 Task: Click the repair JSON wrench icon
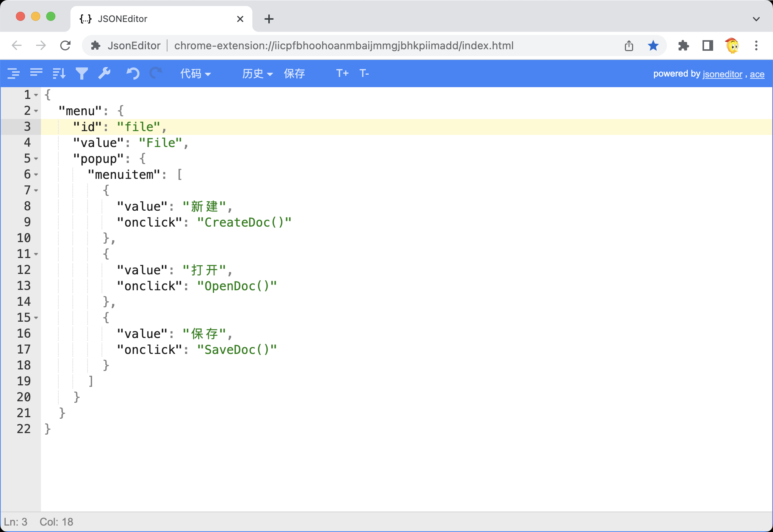click(104, 73)
